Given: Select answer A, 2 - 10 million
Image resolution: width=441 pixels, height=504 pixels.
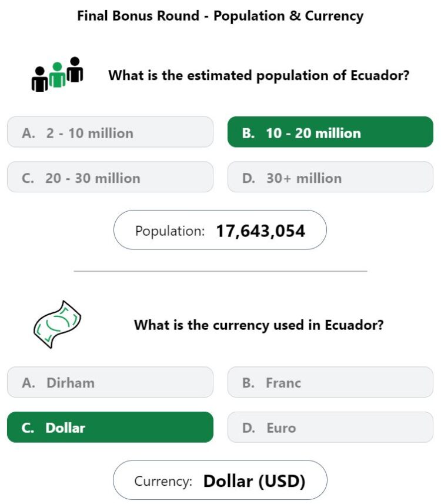Looking at the screenshot, I should tap(110, 132).
